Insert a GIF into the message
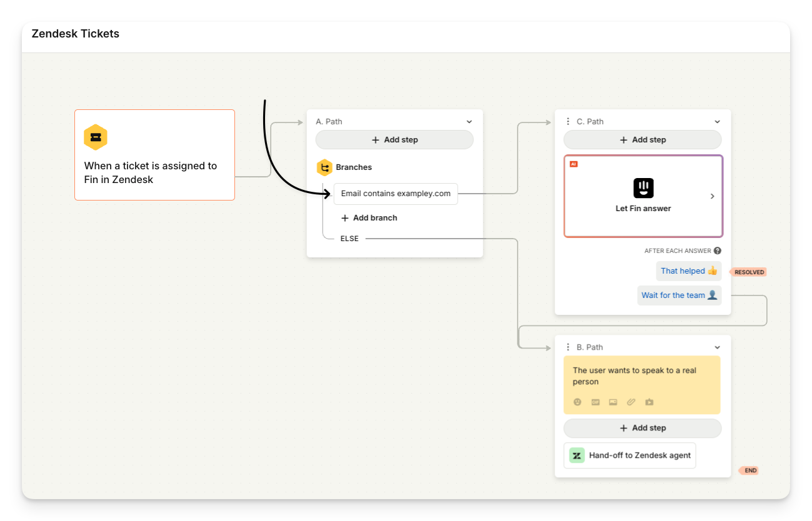Image resolution: width=812 pixels, height=521 pixels. pyautogui.click(x=596, y=402)
